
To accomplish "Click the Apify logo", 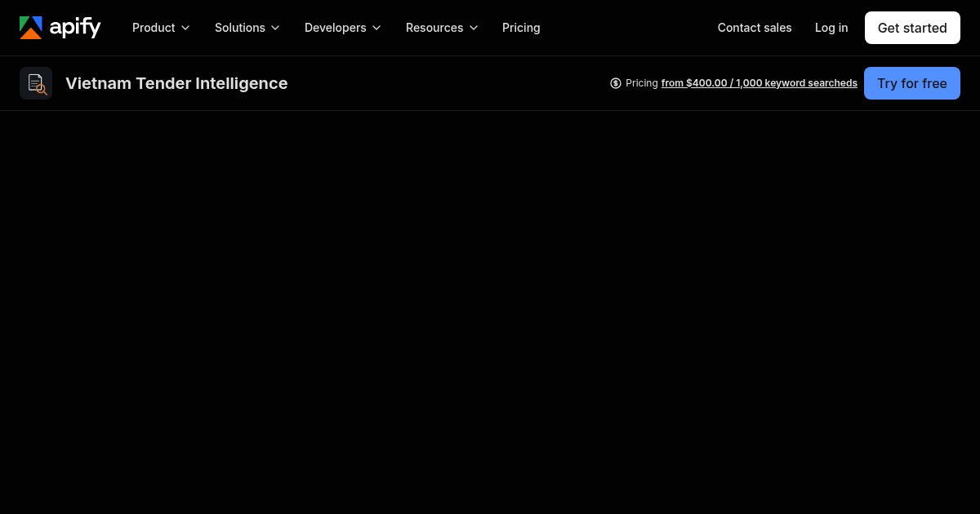I will 60,28.
